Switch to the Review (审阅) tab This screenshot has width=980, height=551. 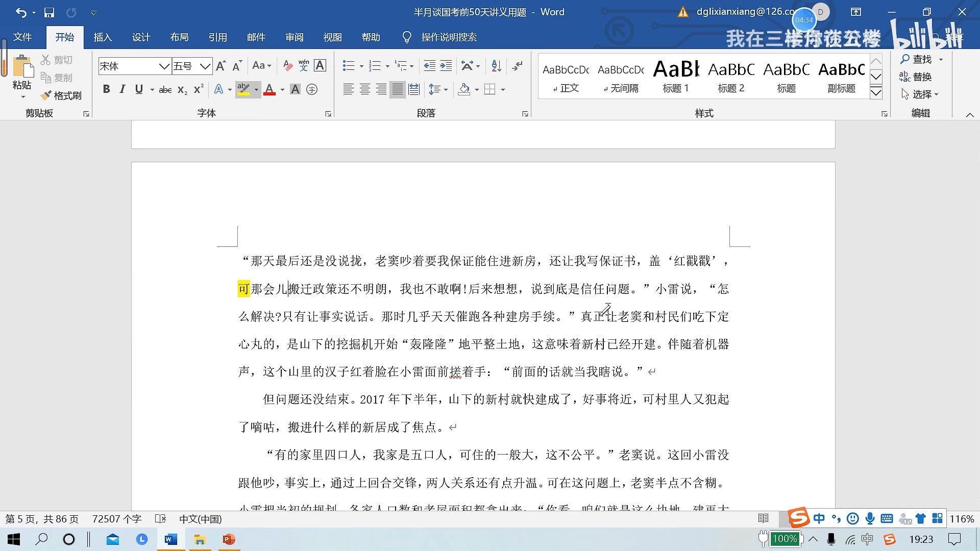(295, 37)
